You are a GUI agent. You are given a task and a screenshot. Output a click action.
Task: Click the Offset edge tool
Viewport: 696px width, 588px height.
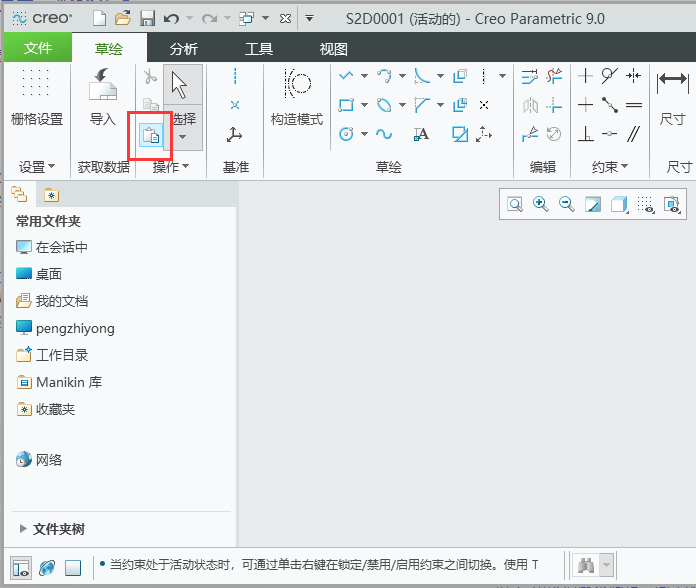460,76
